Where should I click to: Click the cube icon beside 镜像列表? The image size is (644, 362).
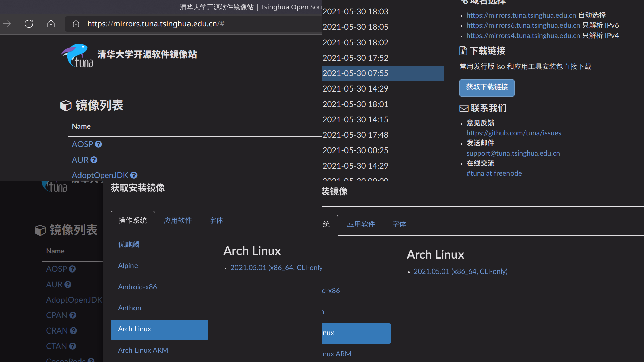point(66,105)
